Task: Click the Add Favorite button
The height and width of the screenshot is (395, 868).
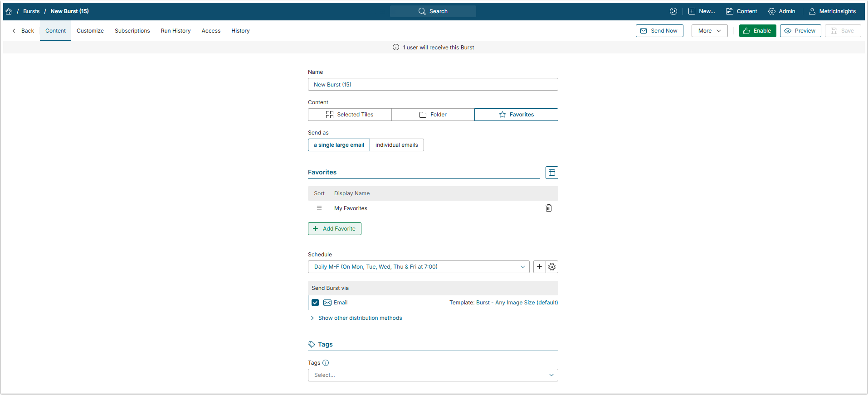Action: (334, 229)
